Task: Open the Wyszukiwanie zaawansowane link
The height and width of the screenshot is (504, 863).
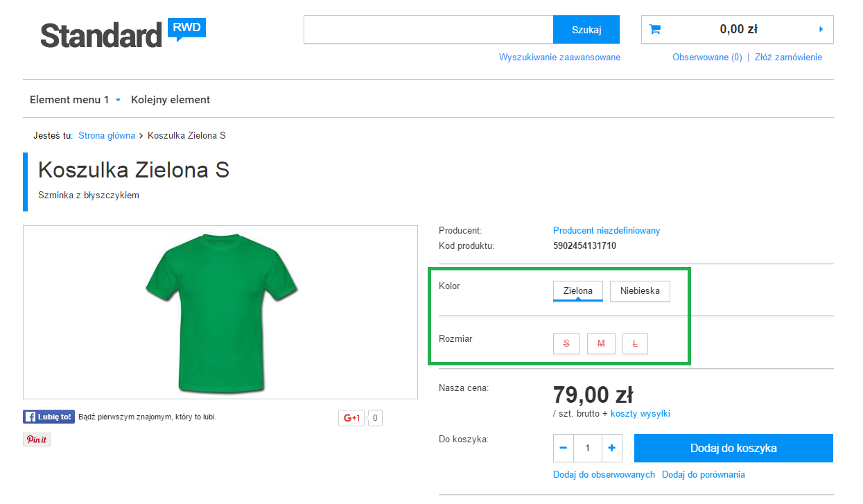Action: pos(559,58)
